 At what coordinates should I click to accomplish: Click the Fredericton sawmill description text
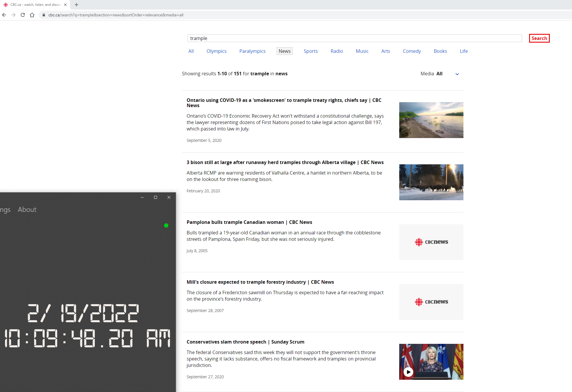[x=285, y=296]
